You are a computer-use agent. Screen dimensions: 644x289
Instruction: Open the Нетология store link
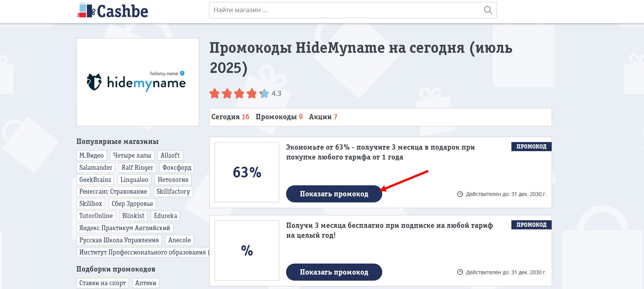coord(173,180)
